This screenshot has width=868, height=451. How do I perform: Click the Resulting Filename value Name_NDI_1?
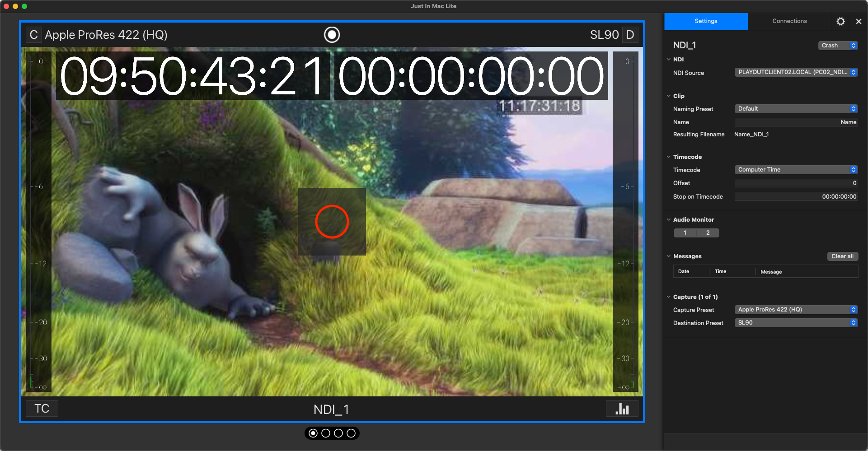(751, 135)
